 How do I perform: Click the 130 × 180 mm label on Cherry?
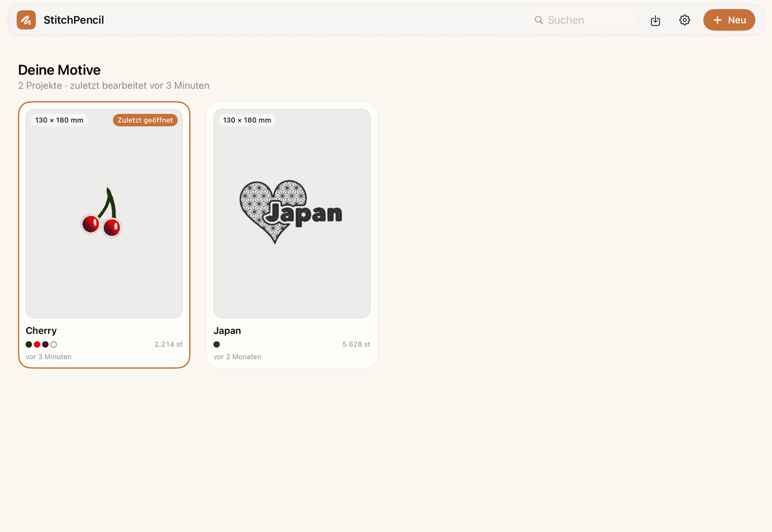59,120
